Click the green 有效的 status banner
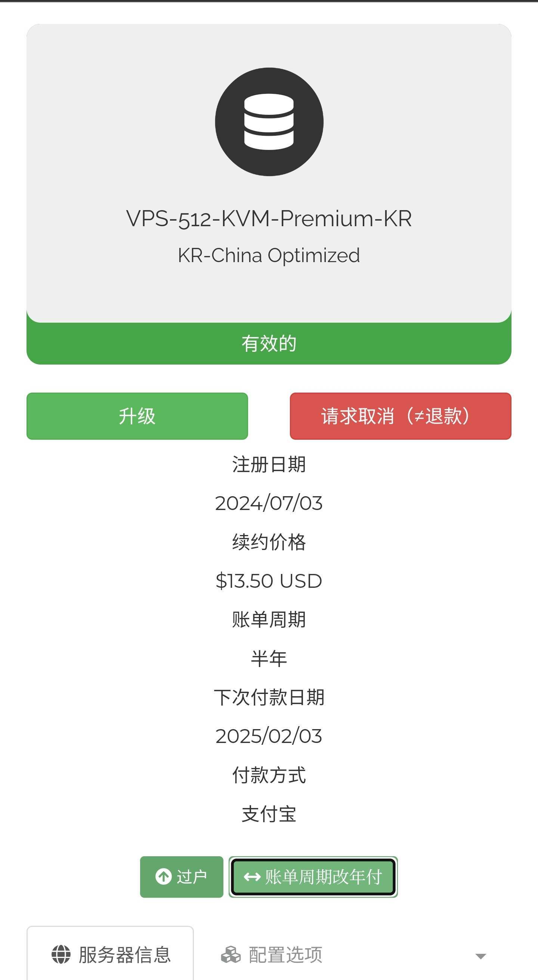The width and height of the screenshot is (538, 980). 269,343
